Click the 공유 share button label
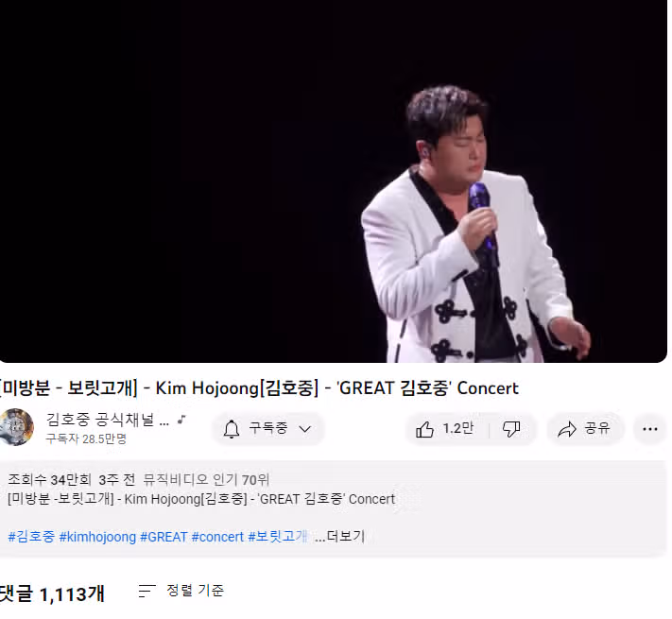The height and width of the screenshot is (619, 672). coord(597,428)
